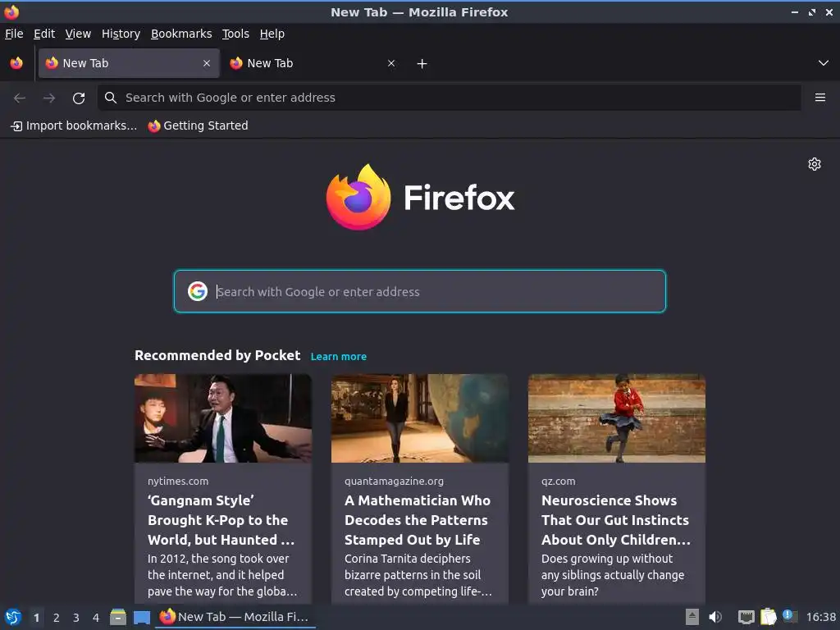840x630 pixels.
Task: Expand the list all tabs chevron
Action: click(824, 63)
